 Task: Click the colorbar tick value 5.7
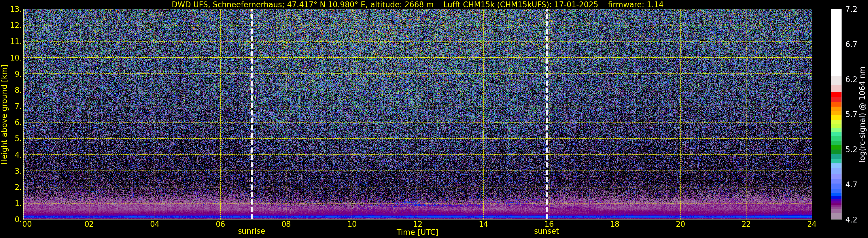(x=851, y=115)
